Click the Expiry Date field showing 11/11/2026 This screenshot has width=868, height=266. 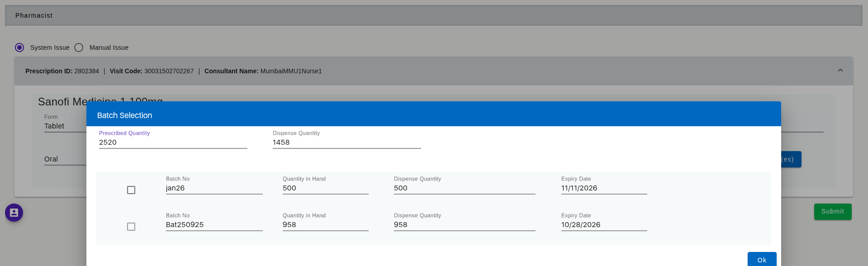[x=604, y=188]
